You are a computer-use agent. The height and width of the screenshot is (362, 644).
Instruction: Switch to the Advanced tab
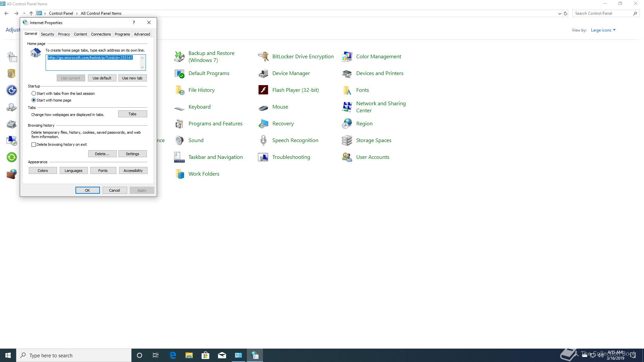(x=142, y=34)
